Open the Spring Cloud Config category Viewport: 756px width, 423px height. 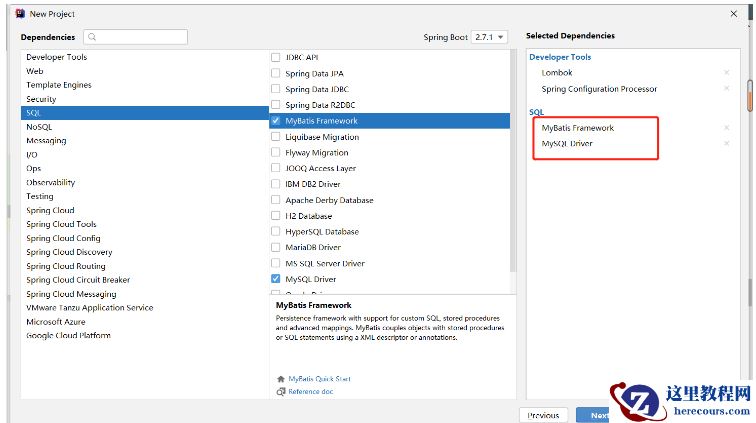63,238
